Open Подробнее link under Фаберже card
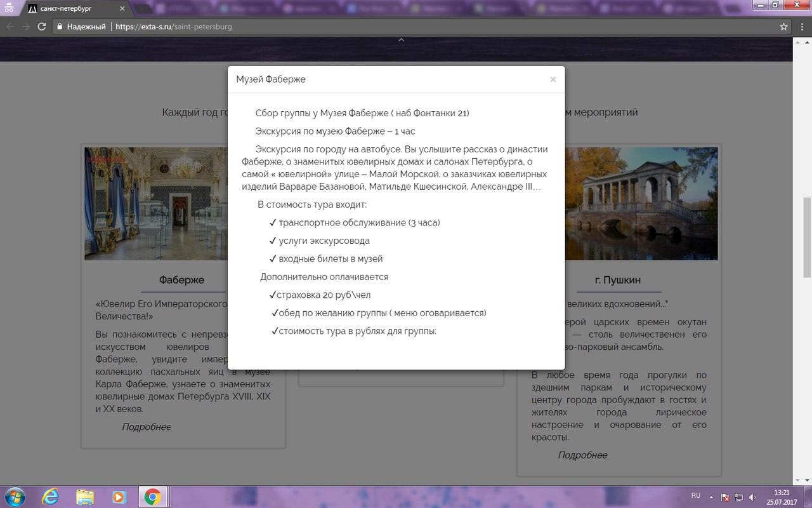Screen dimensions: 812x508 pos(147,427)
